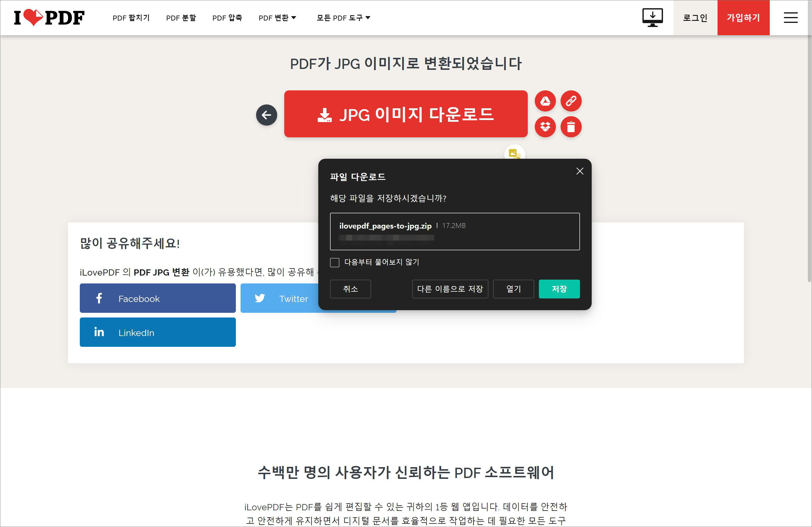Click the iLovePDF logo
Image resolution: width=812 pixels, height=527 pixels.
pos(49,17)
